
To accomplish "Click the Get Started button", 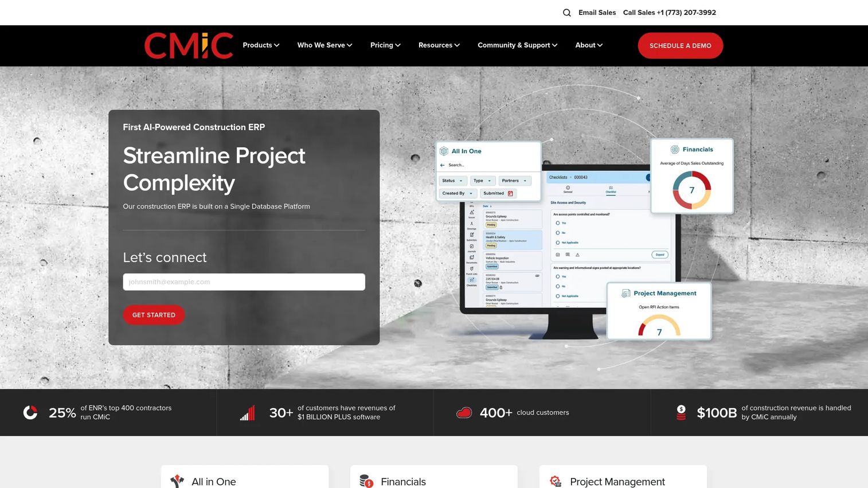I will click(154, 315).
